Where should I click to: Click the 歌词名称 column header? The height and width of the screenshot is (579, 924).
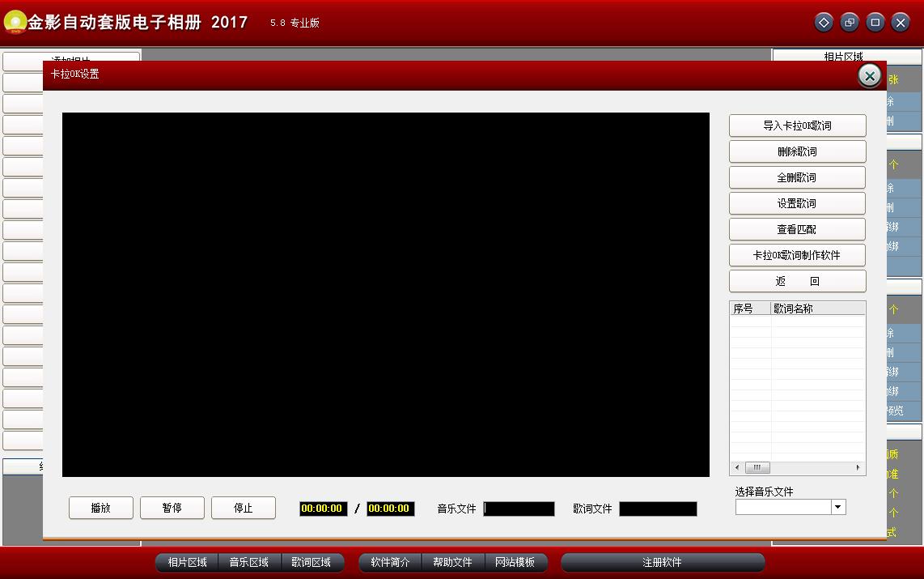point(818,309)
